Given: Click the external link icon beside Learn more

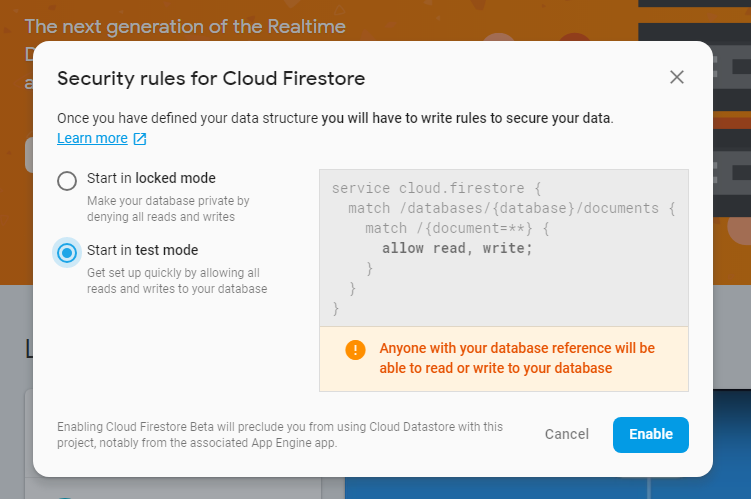Looking at the screenshot, I should (x=140, y=138).
